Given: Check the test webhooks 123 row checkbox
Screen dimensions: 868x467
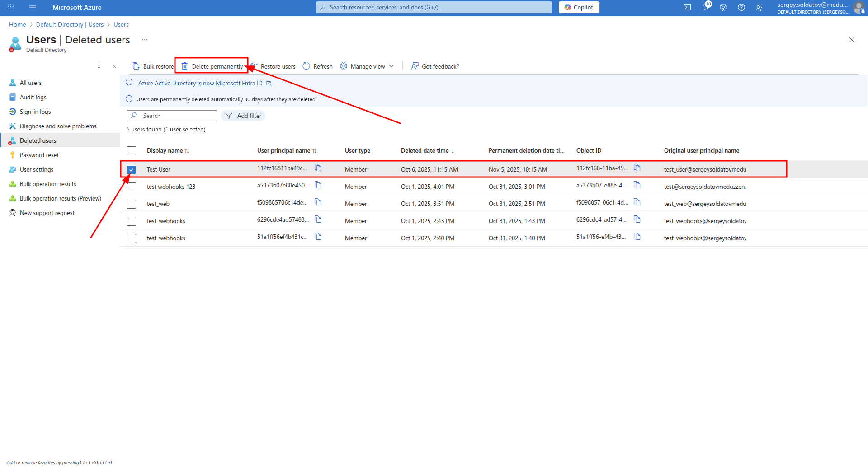Looking at the screenshot, I should pos(132,187).
